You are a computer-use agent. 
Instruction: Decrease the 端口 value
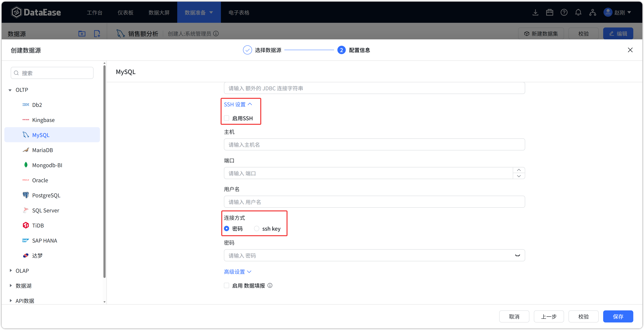pyautogui.click(x=519, y=176)
